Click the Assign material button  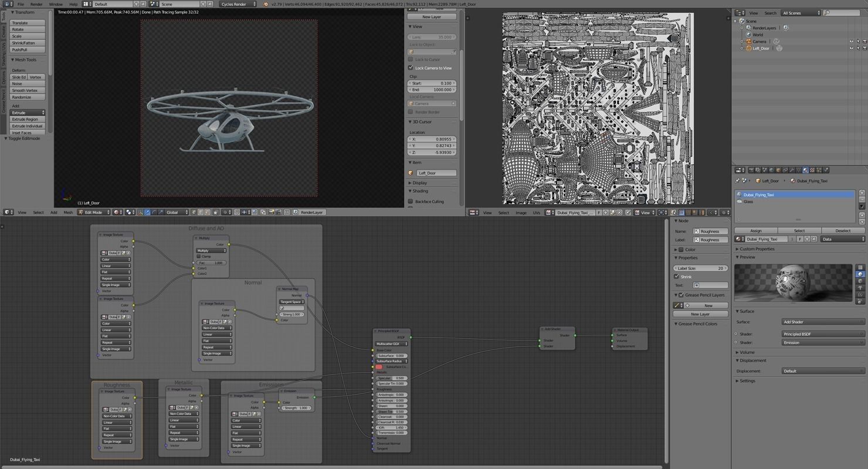[x=756, y=230]
